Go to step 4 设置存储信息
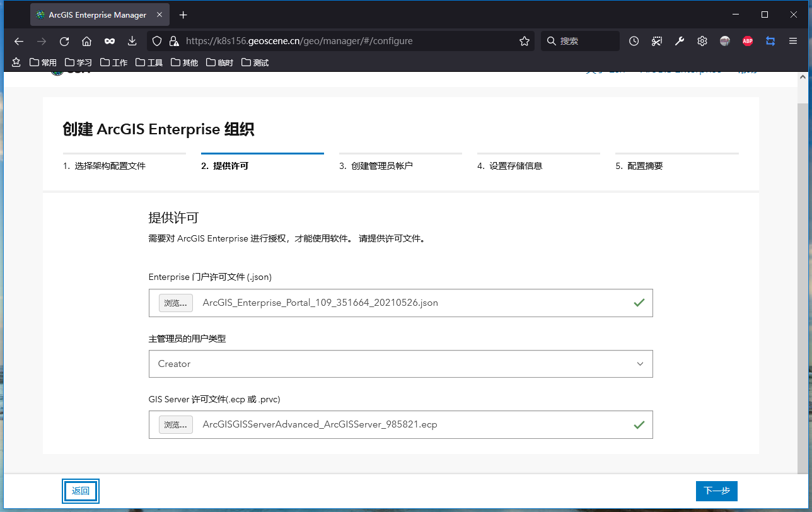This screenshot has width=812, height=512. [x=538, y=163]
